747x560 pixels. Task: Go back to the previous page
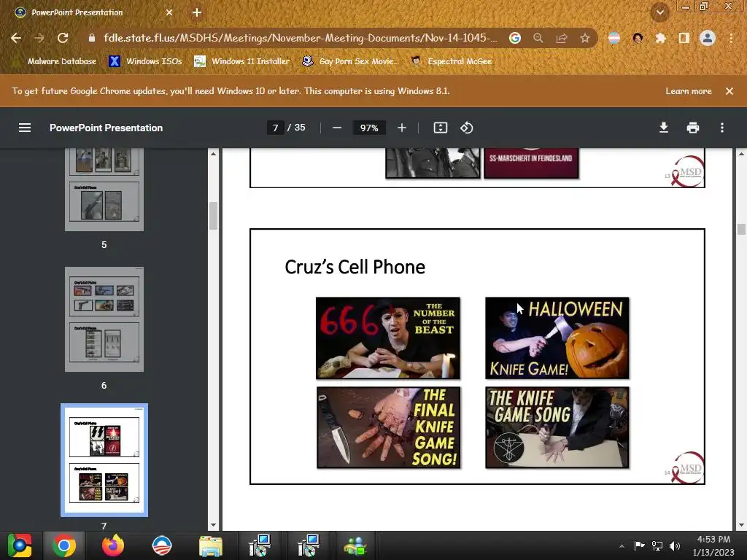pos(16,38)
